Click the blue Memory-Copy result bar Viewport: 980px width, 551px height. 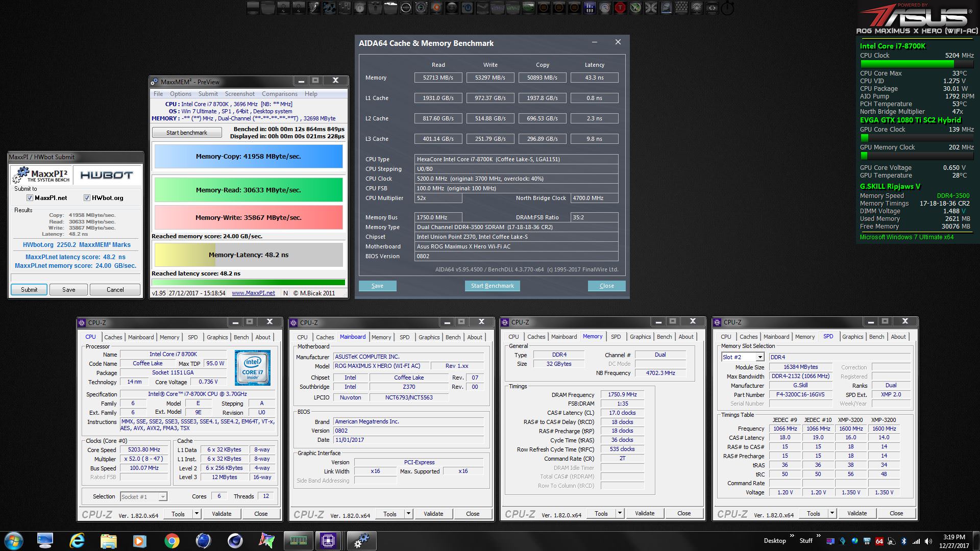(249, 157)
